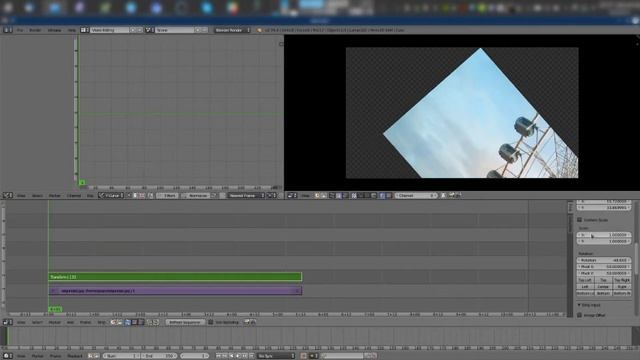Click the Pivot Y value field
640x360 pixels.
pos(604,273)
